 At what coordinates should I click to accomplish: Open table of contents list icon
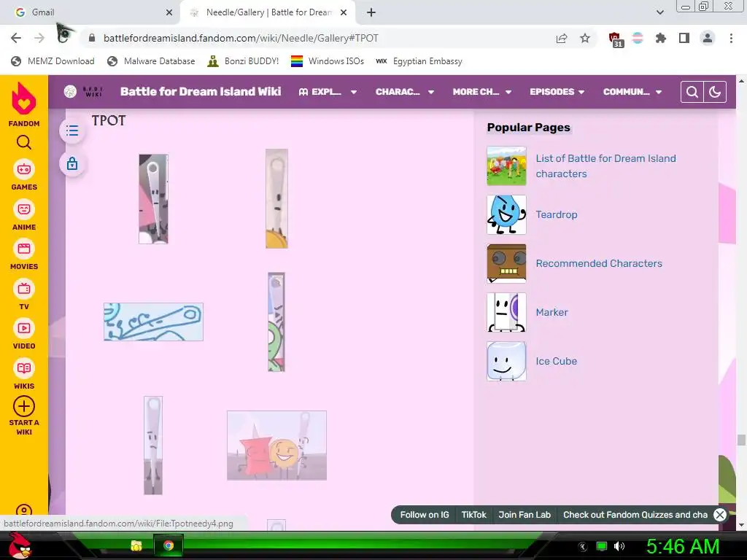click(x=72, y=131)
